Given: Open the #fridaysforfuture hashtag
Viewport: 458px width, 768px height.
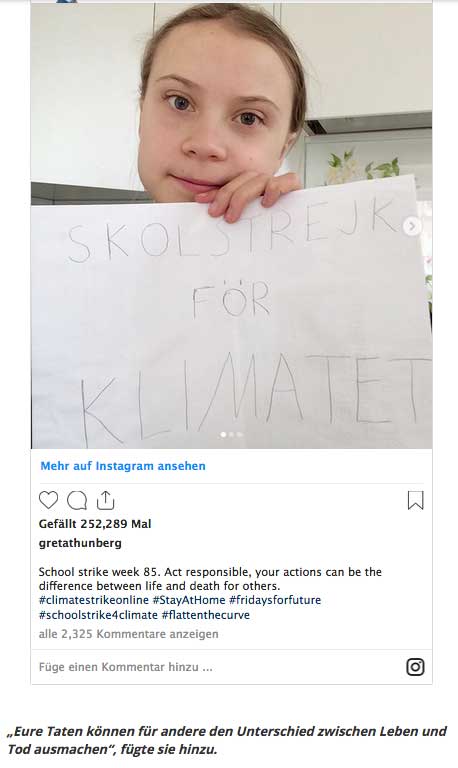Looking at the screenshot, I should [x=275, y=600].
